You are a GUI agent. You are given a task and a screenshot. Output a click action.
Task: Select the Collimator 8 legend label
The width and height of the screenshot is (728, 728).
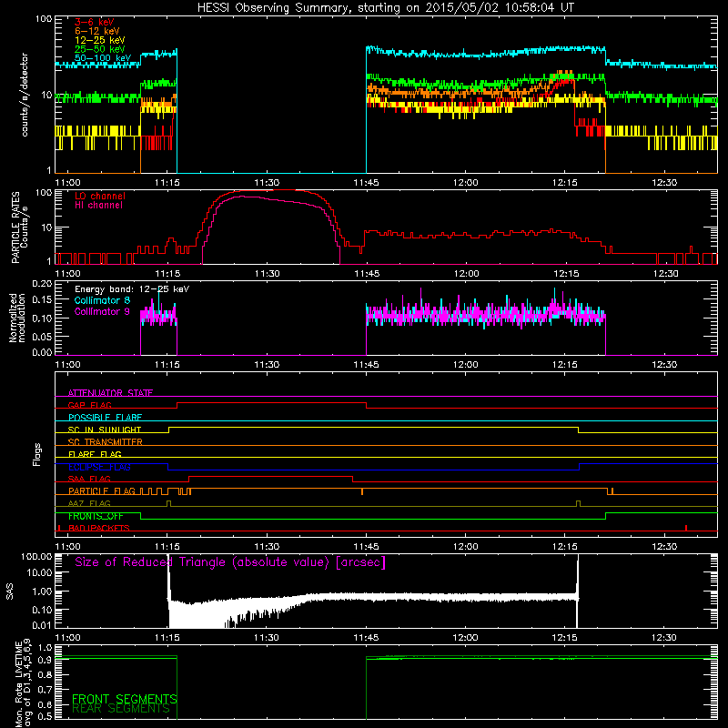pos(102,300)
